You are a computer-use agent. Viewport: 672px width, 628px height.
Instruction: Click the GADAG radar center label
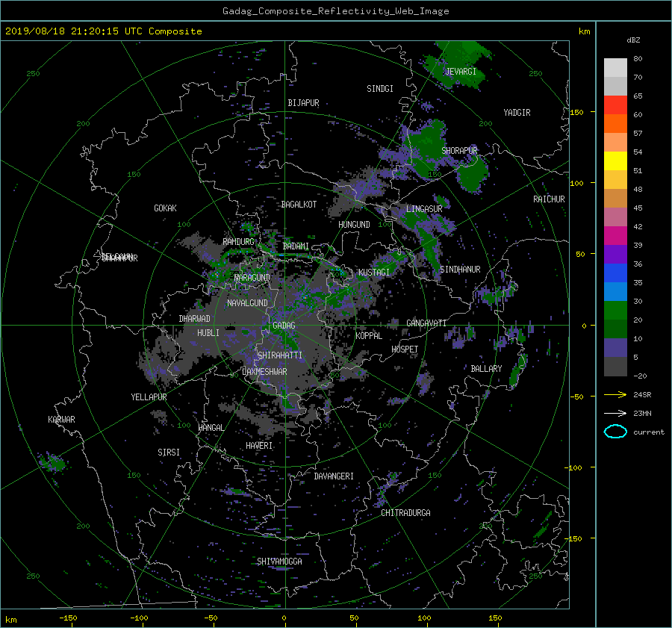click(x=284, y=326)
